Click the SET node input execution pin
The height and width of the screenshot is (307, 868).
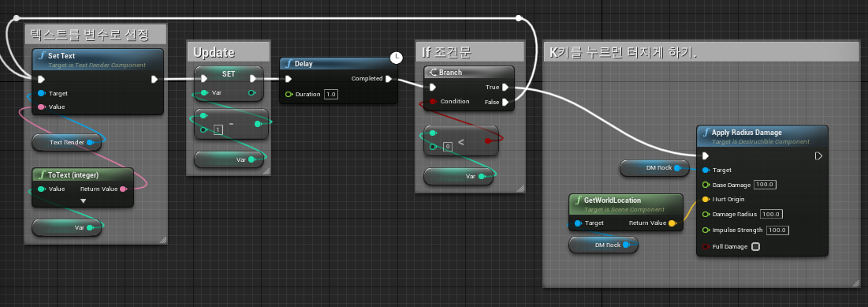click(x=204, y=78)
